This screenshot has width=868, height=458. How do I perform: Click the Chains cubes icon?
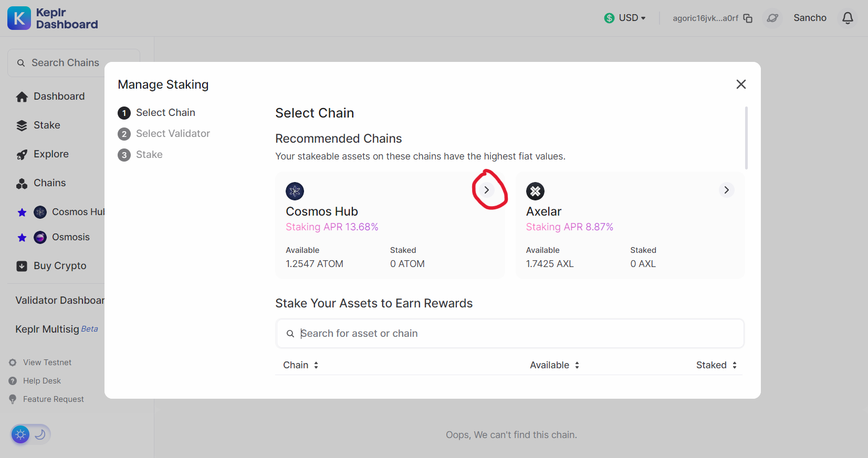coord(22,184)
